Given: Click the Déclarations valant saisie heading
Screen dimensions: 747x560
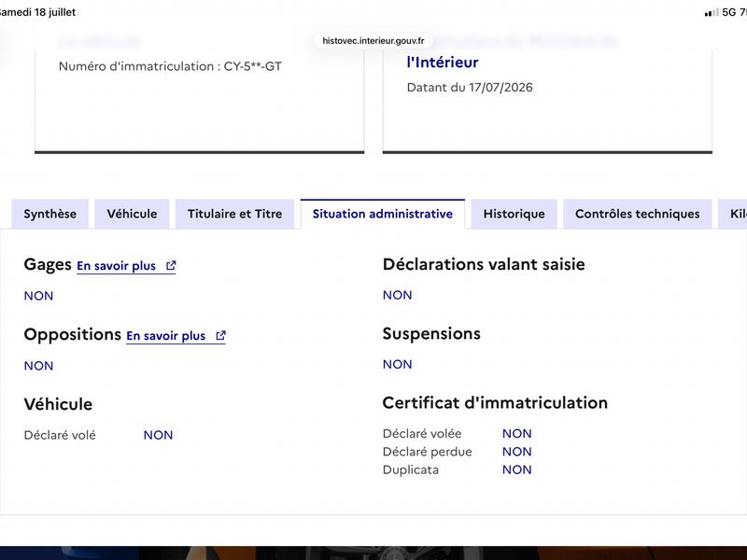Looking at the screenshot, I should tap(484, 264).
